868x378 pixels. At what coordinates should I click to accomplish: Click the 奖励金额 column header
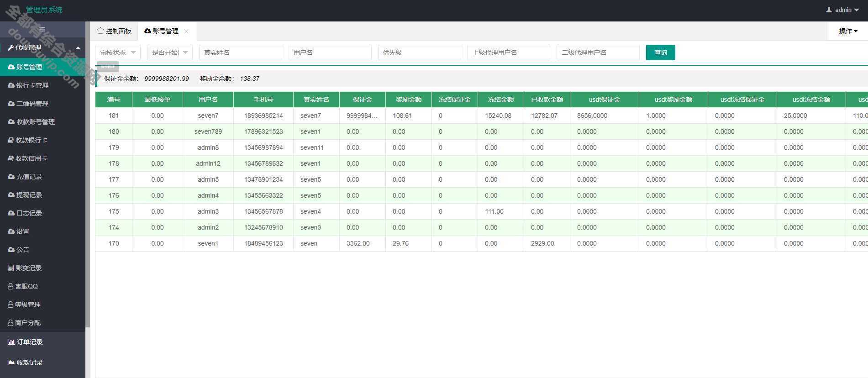(x=409, y=100)
